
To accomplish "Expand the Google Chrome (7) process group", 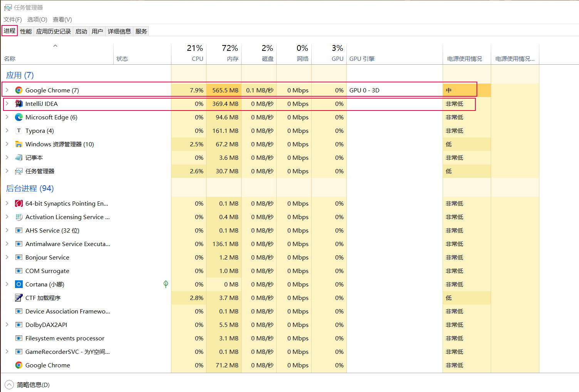I will pos(7,90).
